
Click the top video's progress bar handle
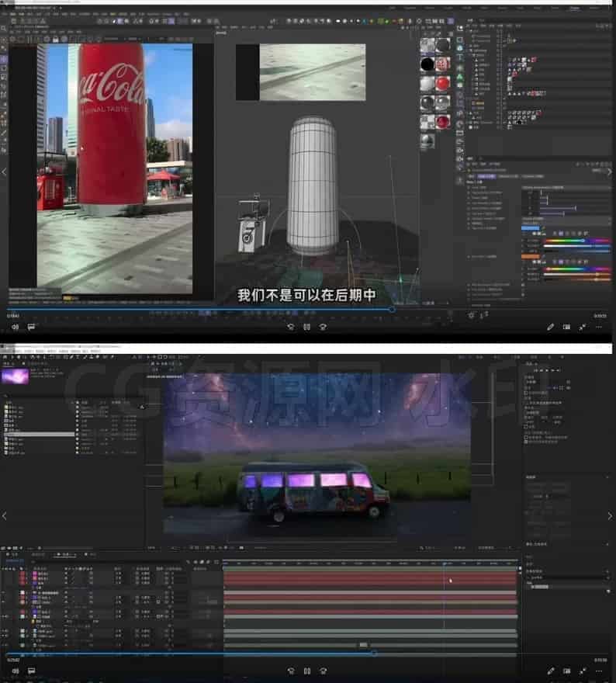[392, 309]
